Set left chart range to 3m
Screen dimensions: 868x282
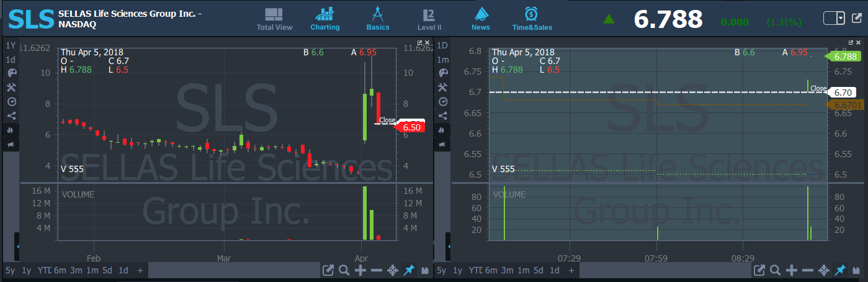pos(76,271)
